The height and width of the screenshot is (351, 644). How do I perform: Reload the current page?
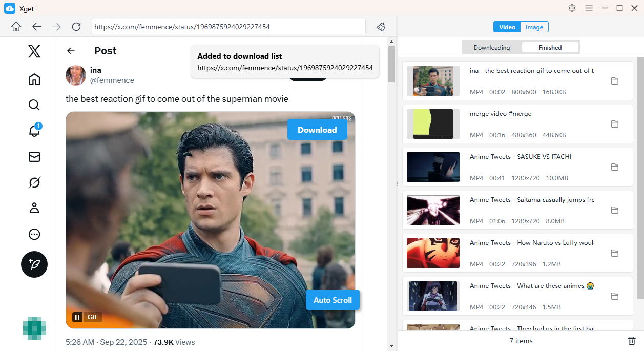[76, 27]
